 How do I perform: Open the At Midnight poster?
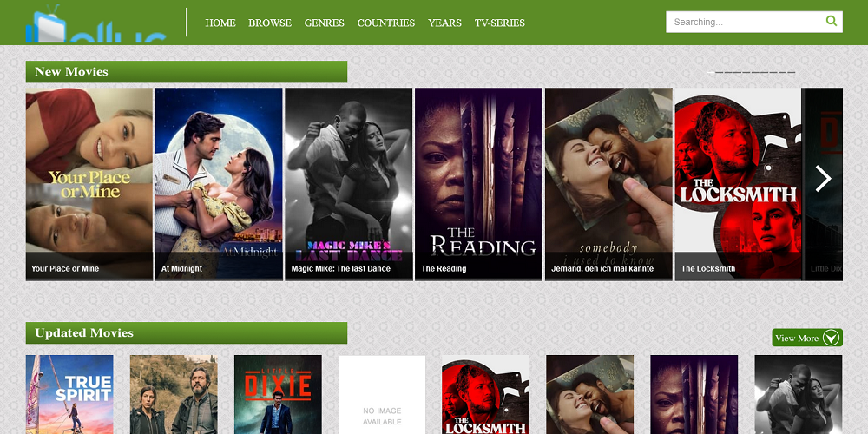click(x=219, y=184)
